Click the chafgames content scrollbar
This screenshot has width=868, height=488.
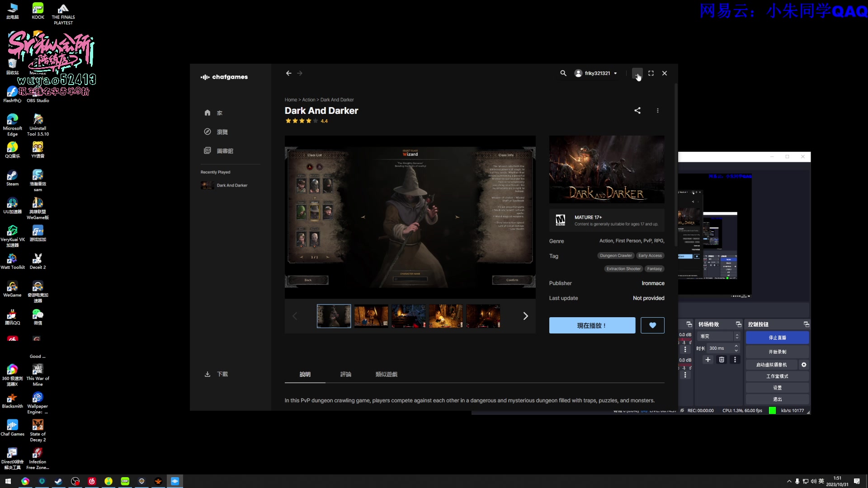(x=676, y=165)
